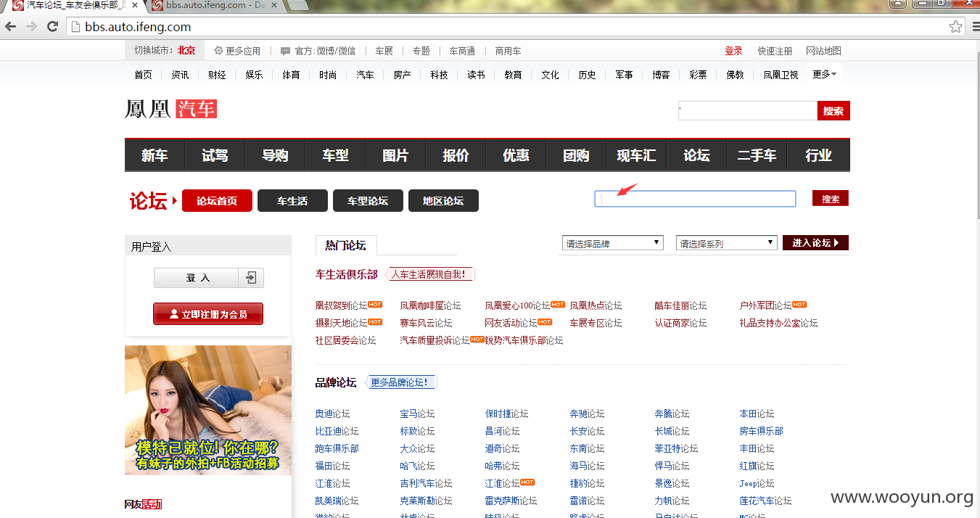Open 摄影天地论坛 link
Screen dimensions: 980x518
pyautogui.click(x=341, y=323)
